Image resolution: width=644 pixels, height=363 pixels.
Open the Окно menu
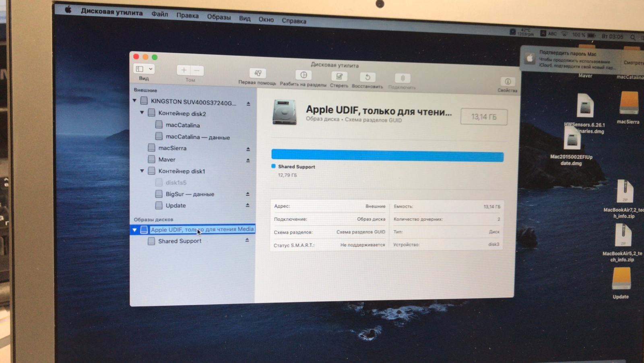266,19
